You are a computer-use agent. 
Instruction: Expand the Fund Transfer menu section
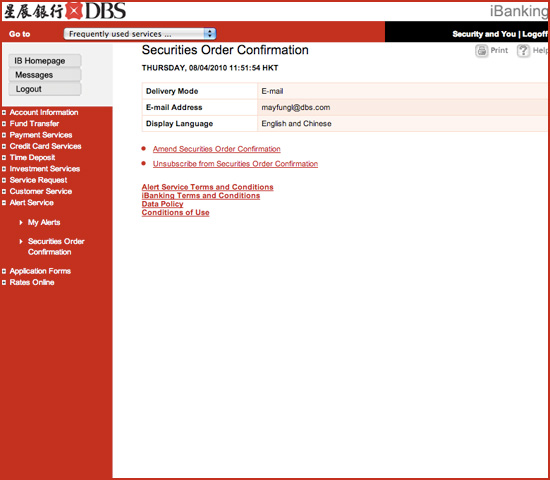[34, 124]
